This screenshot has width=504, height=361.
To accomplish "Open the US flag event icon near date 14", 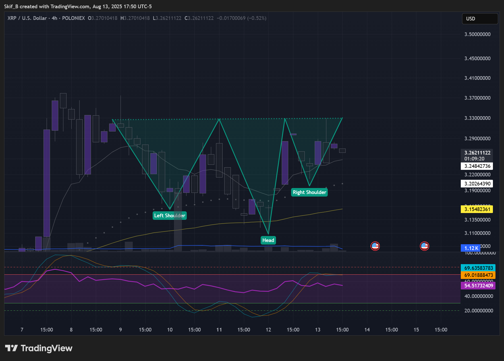I will [x=375, y=246].
